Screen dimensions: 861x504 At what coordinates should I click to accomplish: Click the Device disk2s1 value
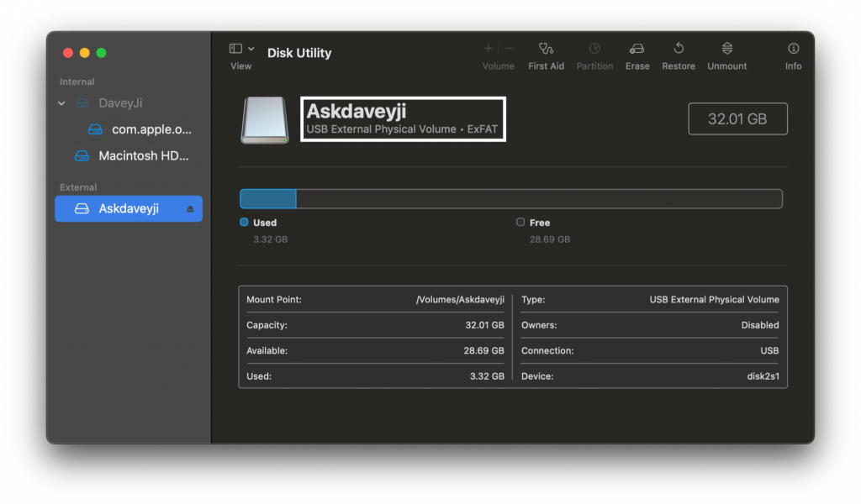point(763,376)
